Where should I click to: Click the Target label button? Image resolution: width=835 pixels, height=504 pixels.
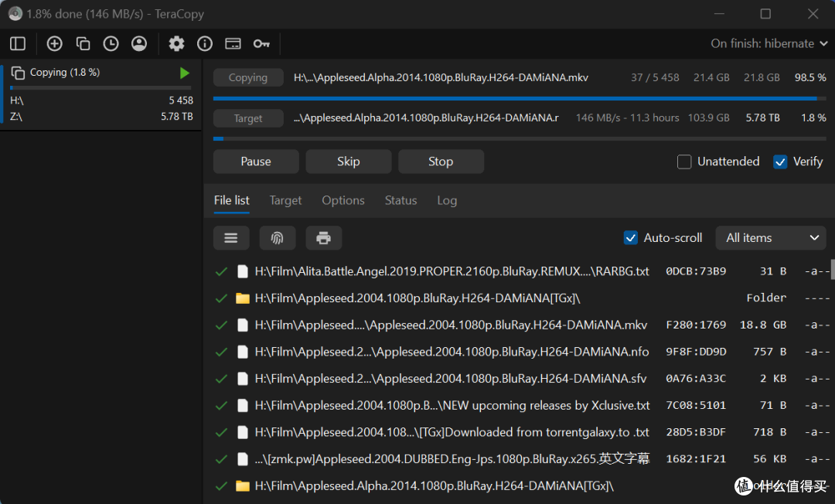248,118
